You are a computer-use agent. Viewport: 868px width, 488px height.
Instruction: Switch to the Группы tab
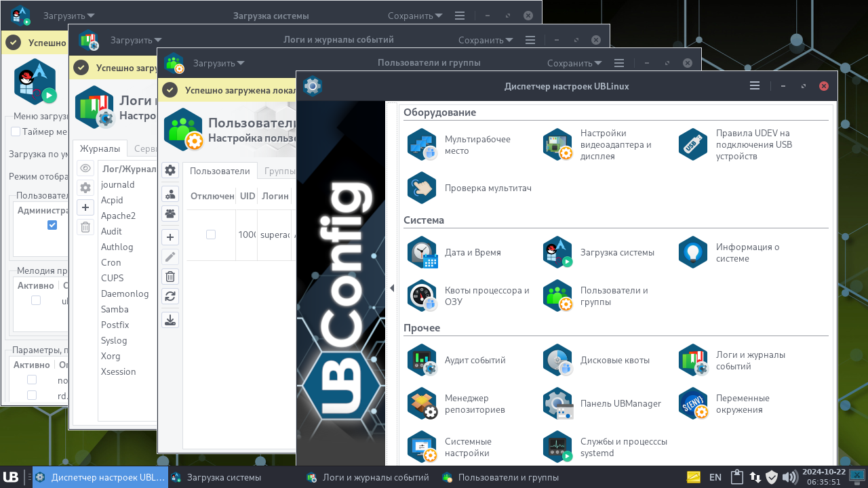click(x=279, y=171)
